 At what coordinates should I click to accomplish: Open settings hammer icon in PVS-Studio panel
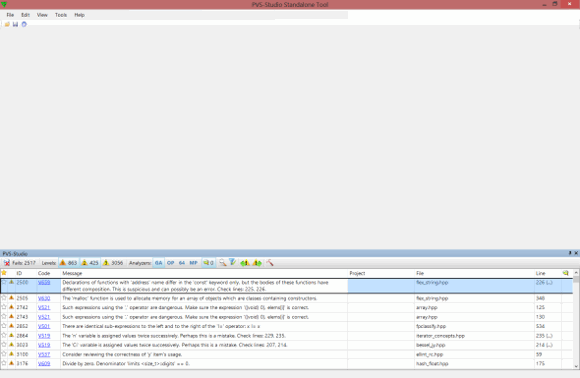click(x=270, y=263)
